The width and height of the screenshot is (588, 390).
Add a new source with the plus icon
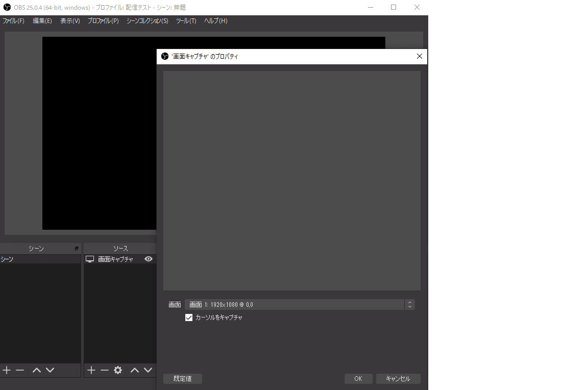(x=91, y=370)
